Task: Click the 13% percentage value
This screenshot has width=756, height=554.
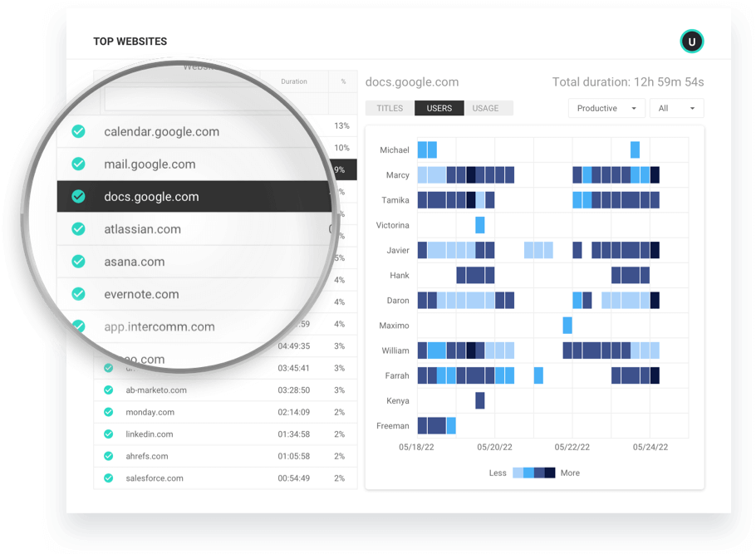Action: pyautogui.click(x=341, y=126)
